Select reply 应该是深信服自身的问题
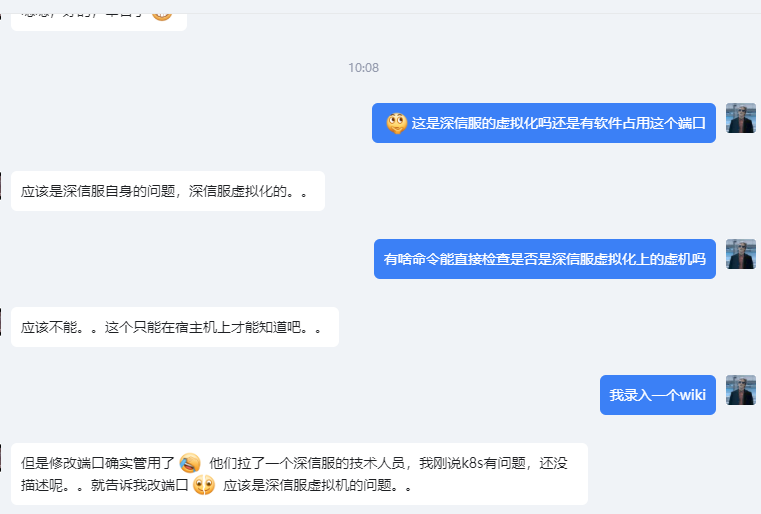The height and width of the screenshot is (514, 761). (167, 191)
